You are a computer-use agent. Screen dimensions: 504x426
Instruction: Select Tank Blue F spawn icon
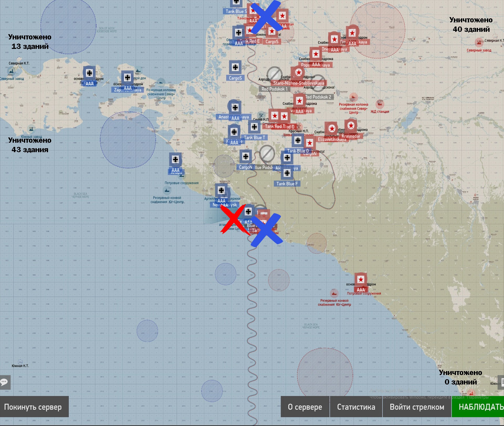[x=287, y=173]
